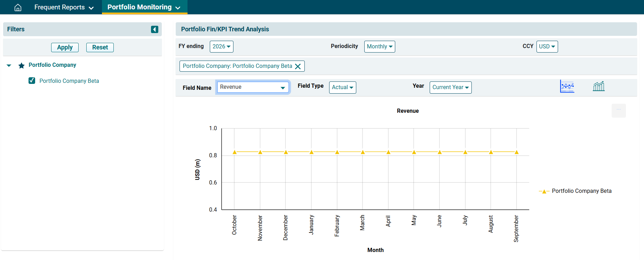Screen dimensions: 644x260
Task: Click the Reset filters button
Action: pyautogui.click(x=100, y=47)
